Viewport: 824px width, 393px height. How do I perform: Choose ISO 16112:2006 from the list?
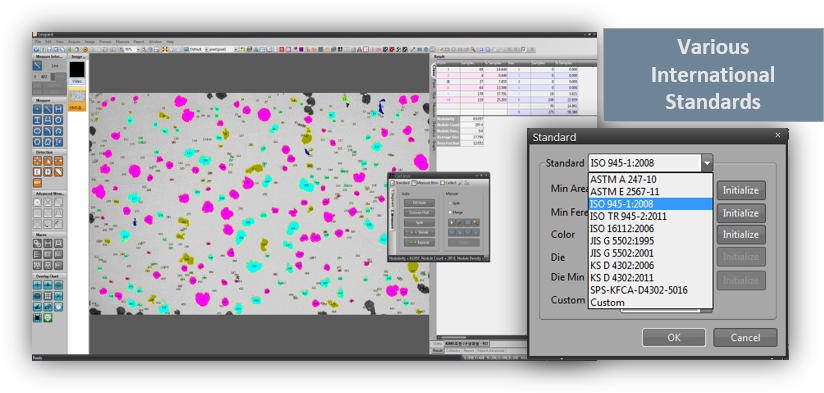[650, 229]
